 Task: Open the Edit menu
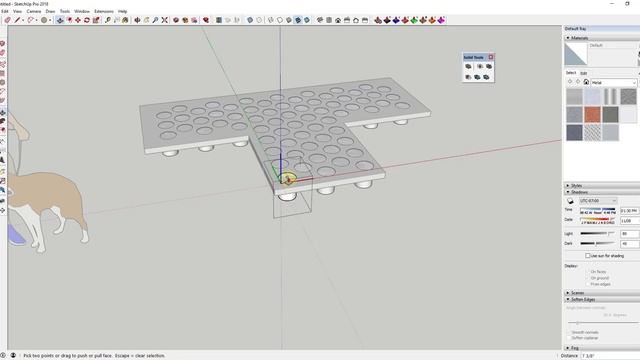(x=5, y=11)
